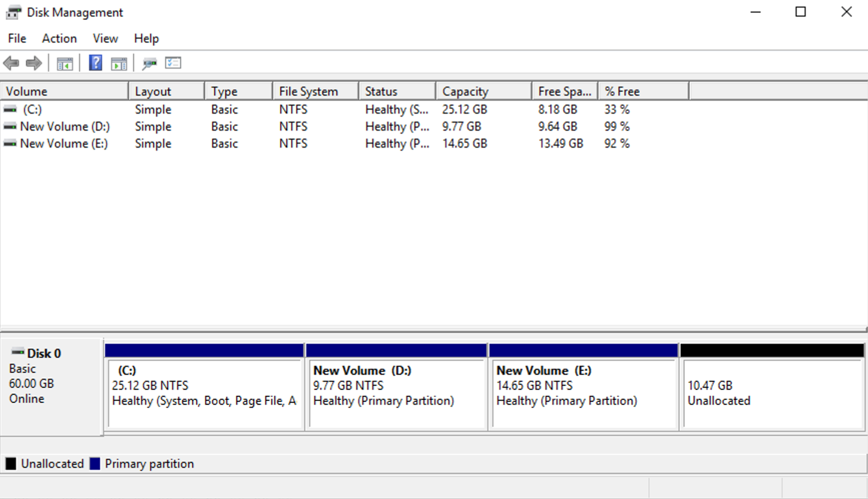Click the Disk Management app title icon
The width and height of the screenshot is (868, 499).
pyautogui.click(x=13, y=13)
